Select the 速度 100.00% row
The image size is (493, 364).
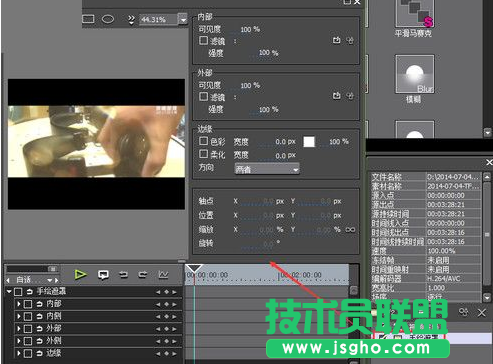pyautogui.click(x=426, y=251)
